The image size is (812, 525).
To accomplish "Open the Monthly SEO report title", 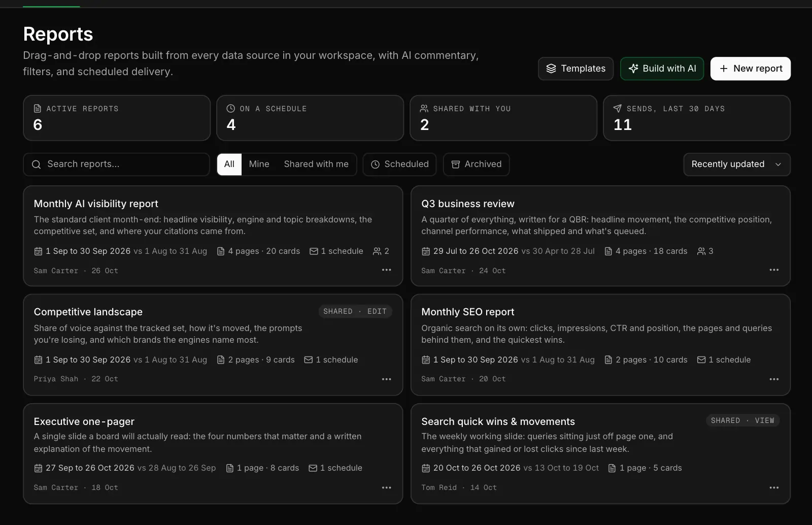I will [468, 312].
